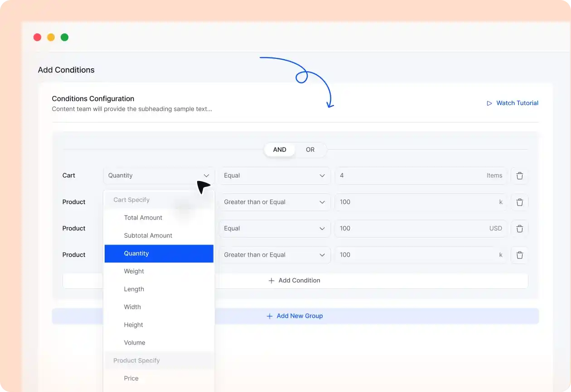571x392 pixels.
Task: Click the Watch Tutorial link
Action: [517, 103]
